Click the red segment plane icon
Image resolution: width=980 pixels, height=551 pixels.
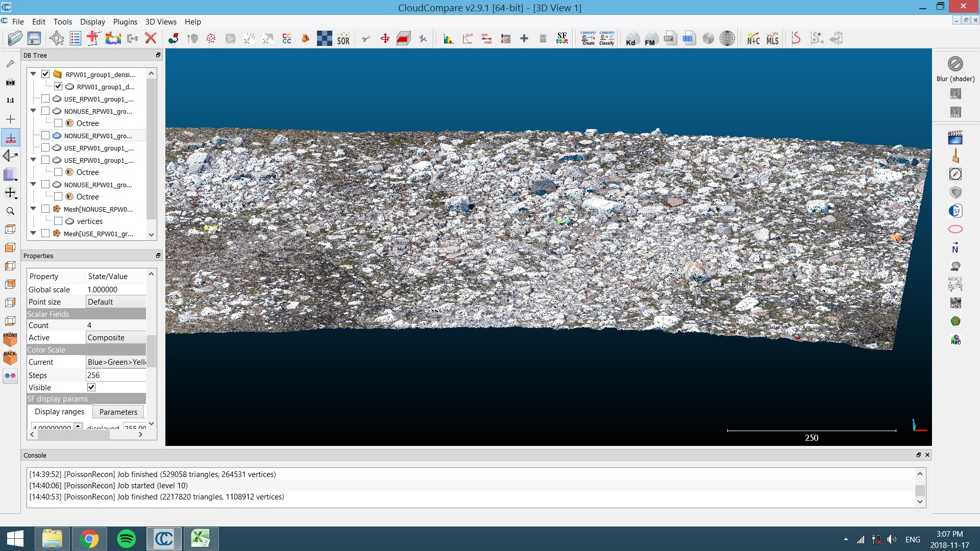[x=404, y=39]
